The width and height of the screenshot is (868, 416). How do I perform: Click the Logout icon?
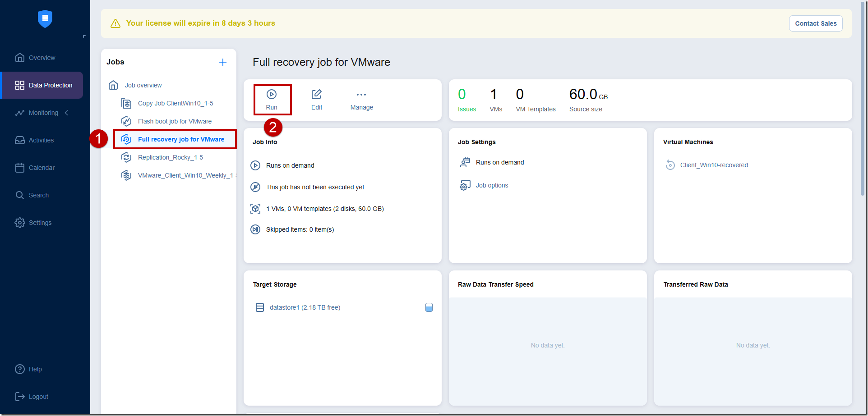tap(20, 397)
